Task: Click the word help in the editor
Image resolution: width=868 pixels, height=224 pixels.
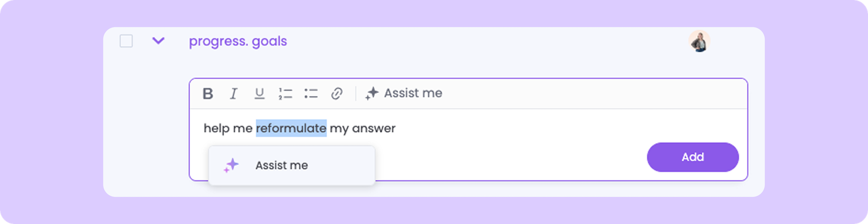Action: pos(216,128)
